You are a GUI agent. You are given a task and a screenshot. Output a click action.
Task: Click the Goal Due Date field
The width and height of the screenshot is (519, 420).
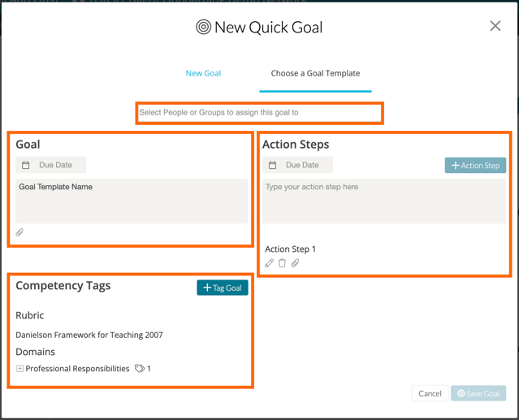[x=56, y=165]
